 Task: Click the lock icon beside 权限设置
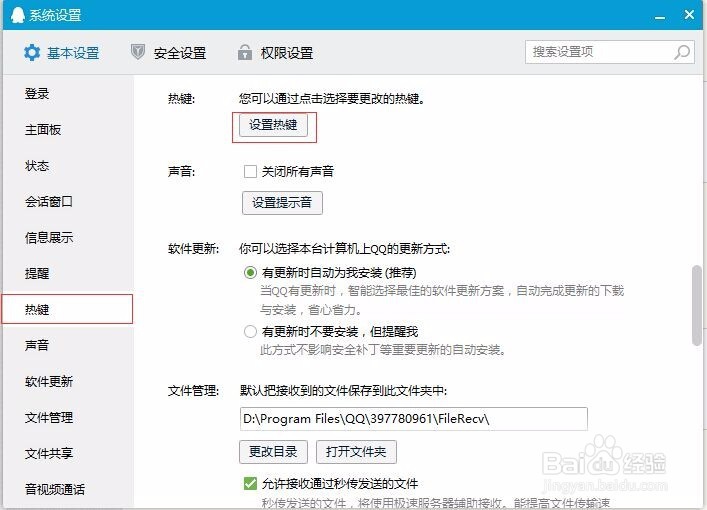point(245,52)
